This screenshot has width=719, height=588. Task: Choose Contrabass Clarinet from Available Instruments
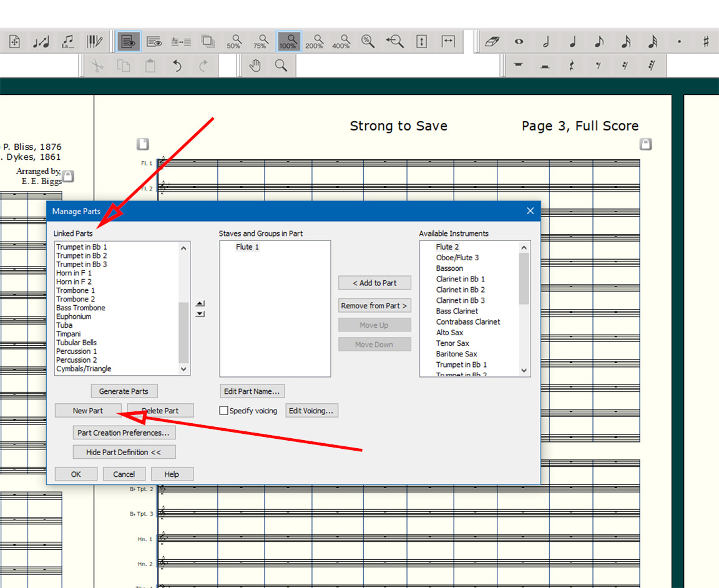(468, 321)
